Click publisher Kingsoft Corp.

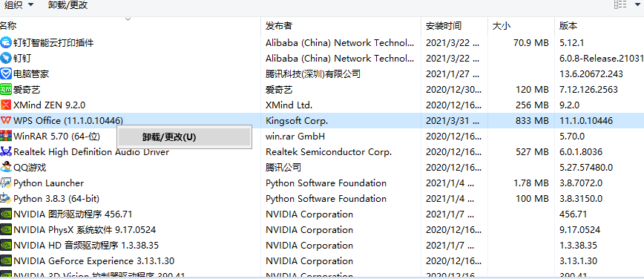[297, 120]
